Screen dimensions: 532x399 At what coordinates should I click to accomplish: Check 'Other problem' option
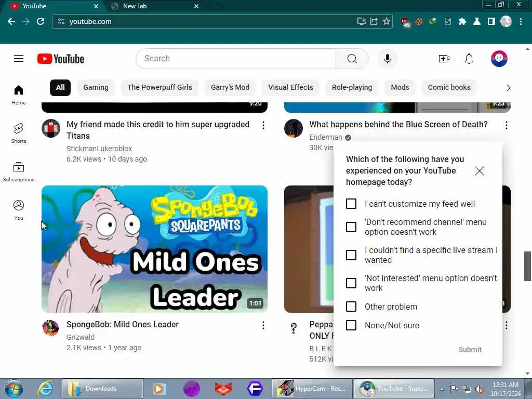[351, 307]
